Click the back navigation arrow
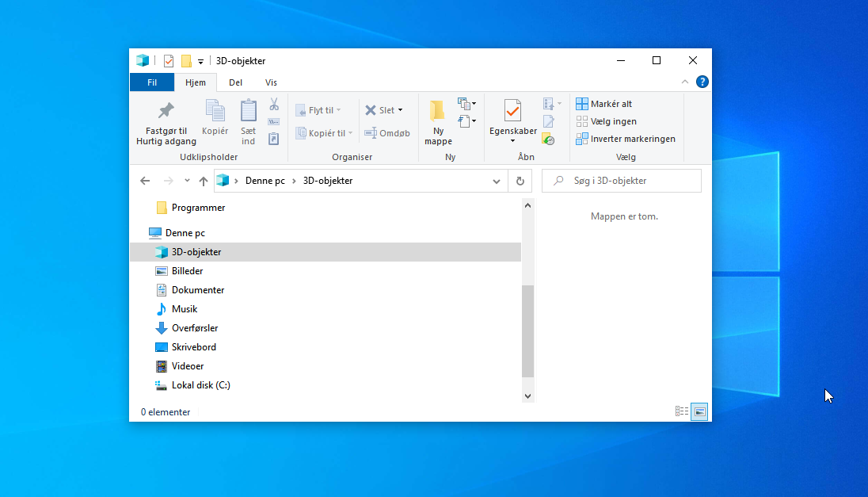 [x=145, y=180]
